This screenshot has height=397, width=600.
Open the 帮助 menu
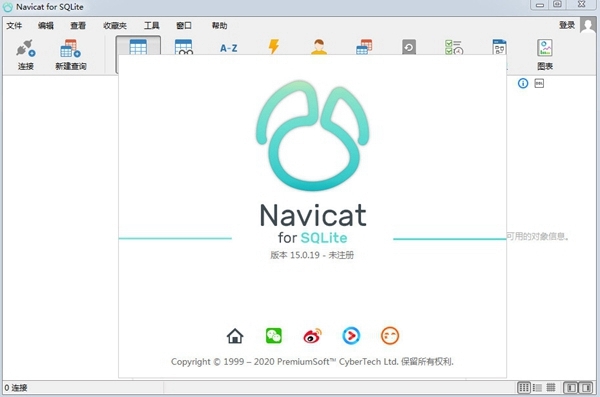pos(220,26)
